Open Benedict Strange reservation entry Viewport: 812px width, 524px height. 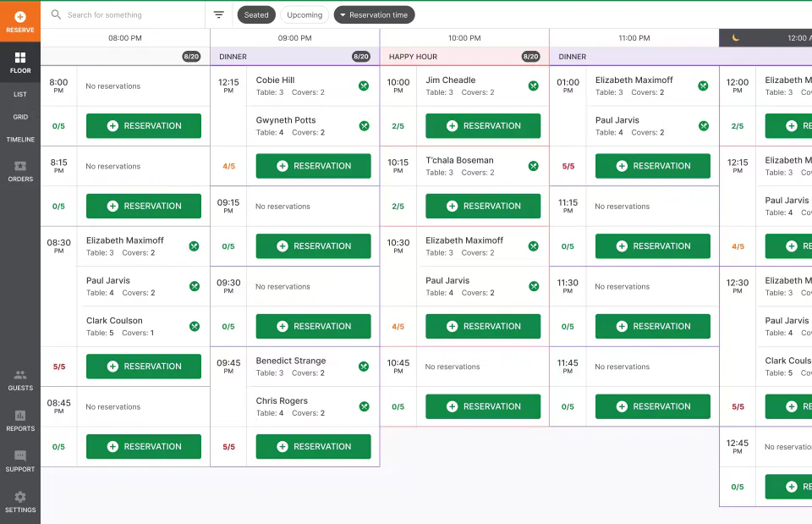[x=313, y=367]
